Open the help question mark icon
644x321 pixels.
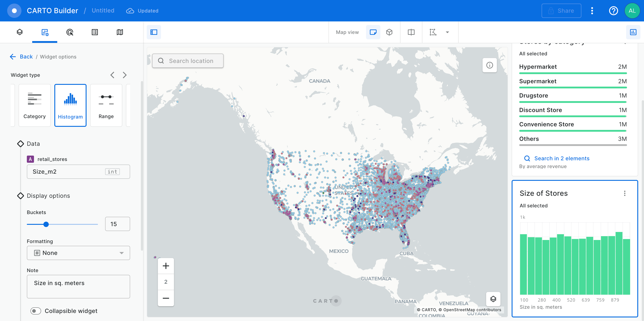pos(613,11)
